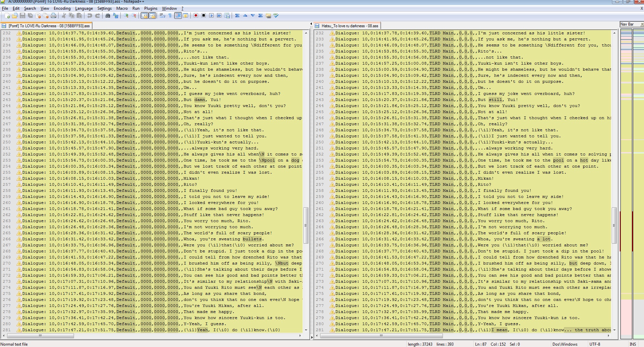The height and width of the screenshot is (347, 644).
Task: Toggle show all characters pilcrow icon
Action: coord(170,15)
